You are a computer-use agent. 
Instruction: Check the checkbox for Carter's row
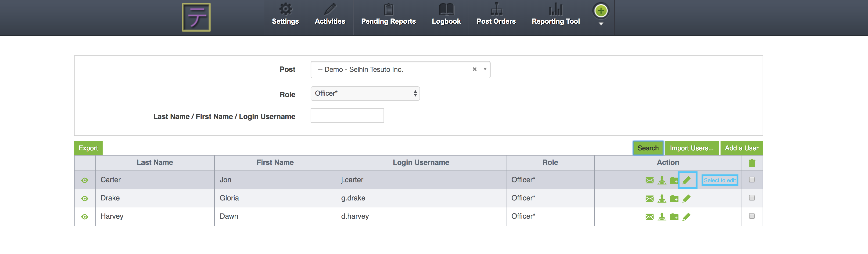(x=751, y=179)
